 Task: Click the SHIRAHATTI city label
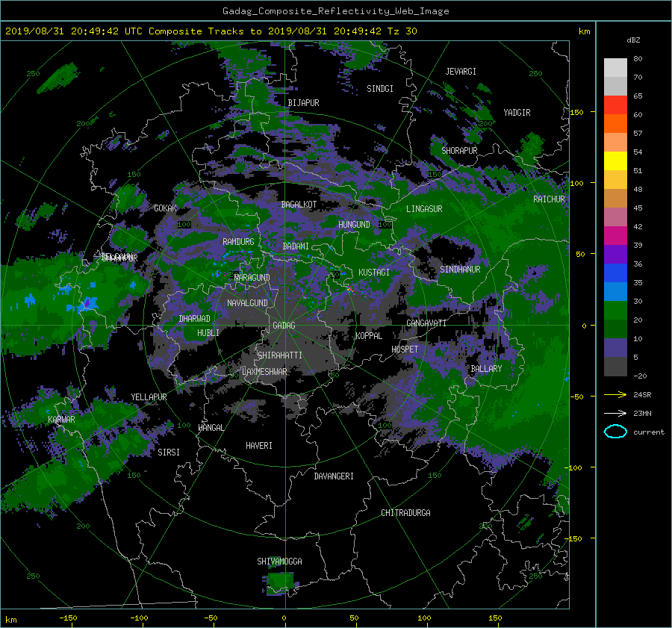[280, 355]
